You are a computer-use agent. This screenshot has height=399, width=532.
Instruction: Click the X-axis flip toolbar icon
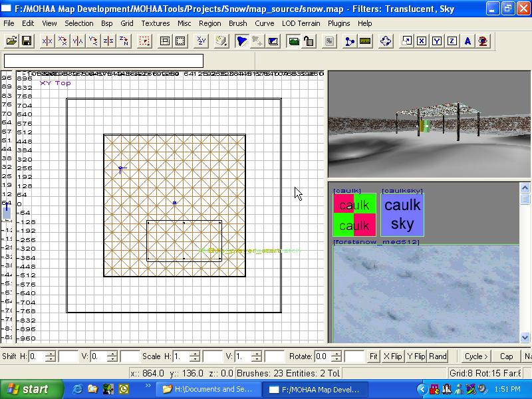[x=47, y=41]
